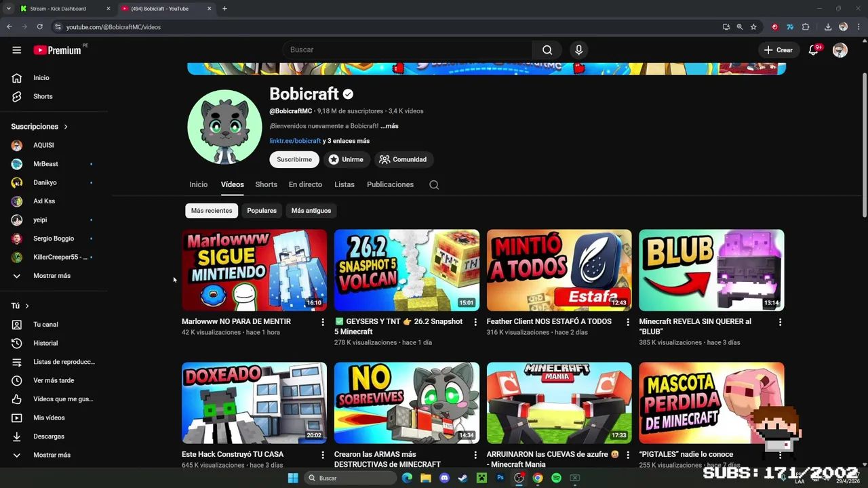Viewport: 868px width, 488px height.
Task: Open the linktr.ee/bobicraft link
Action: 295,141
